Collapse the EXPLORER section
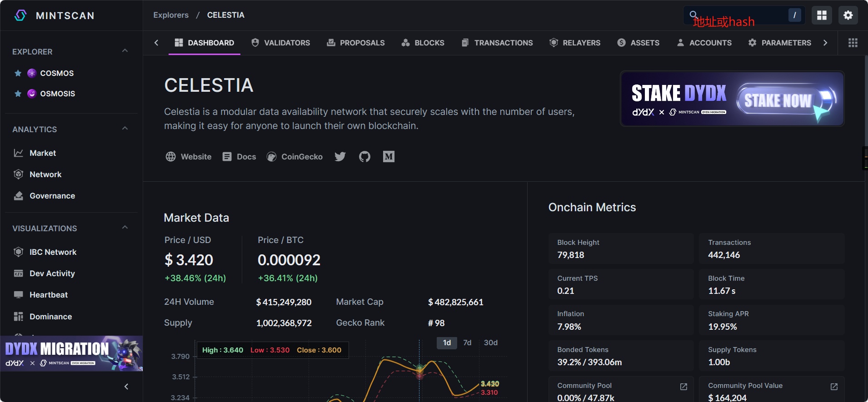The width and height of the screenshot is (868, 402). pos(125,51)
